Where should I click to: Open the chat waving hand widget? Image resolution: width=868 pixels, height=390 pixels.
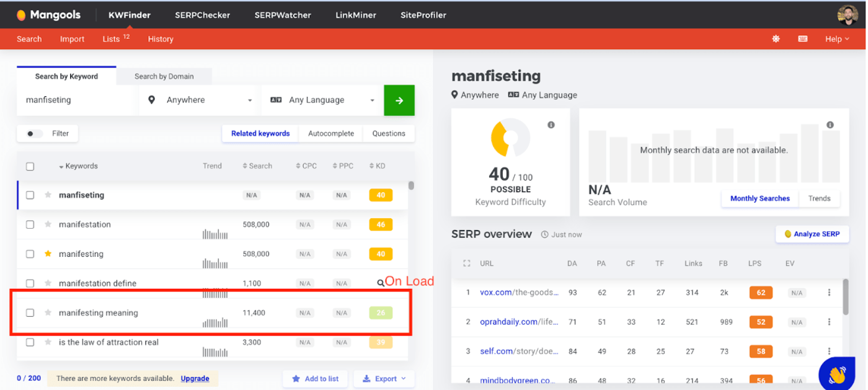tap(837, 373)
